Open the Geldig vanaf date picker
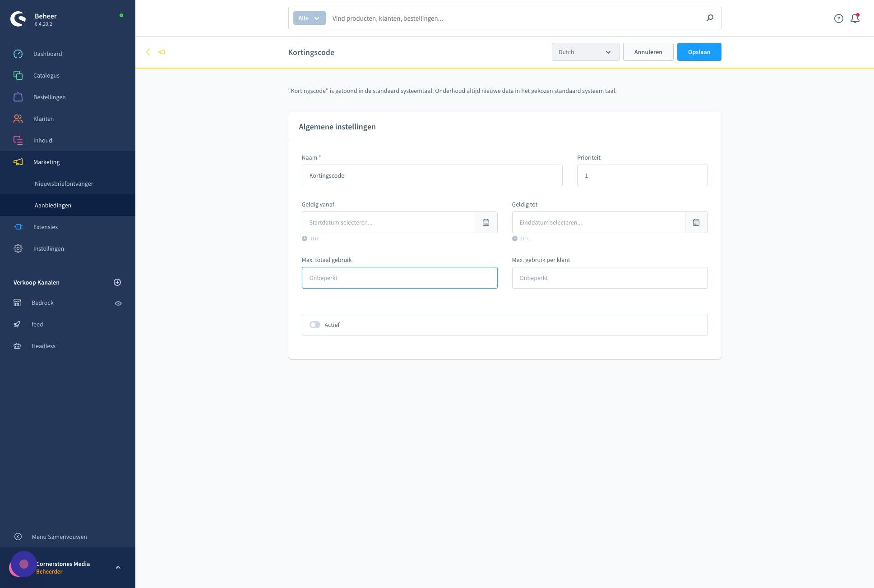This screenshot has height=588, width=874. coord(486,222)
